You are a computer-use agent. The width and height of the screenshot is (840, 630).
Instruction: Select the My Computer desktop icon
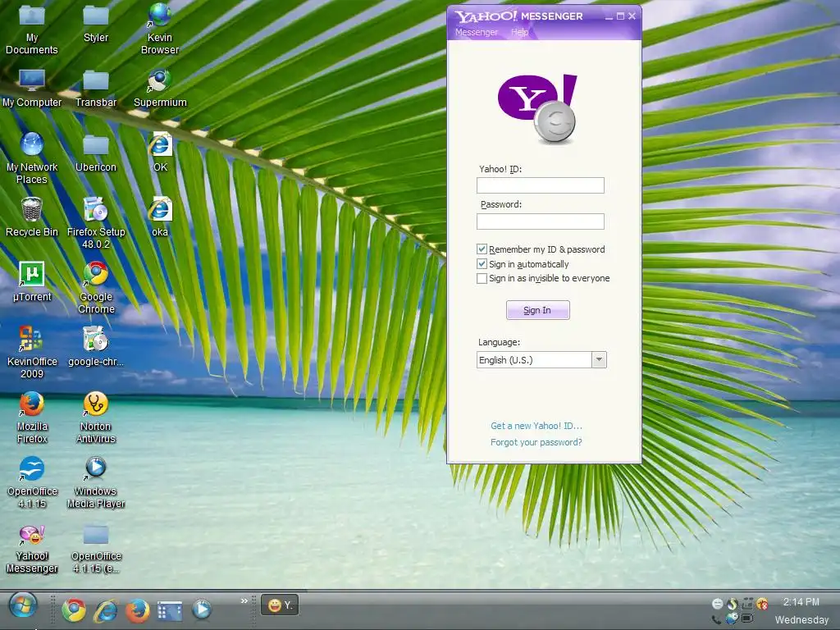(x=32, y=89)
